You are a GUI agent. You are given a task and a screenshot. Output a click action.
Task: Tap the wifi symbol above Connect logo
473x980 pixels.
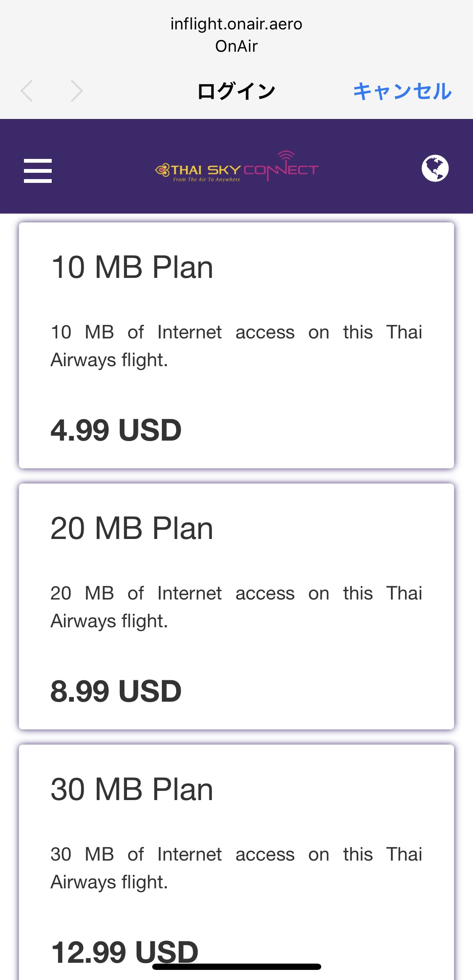coord(286,156)
